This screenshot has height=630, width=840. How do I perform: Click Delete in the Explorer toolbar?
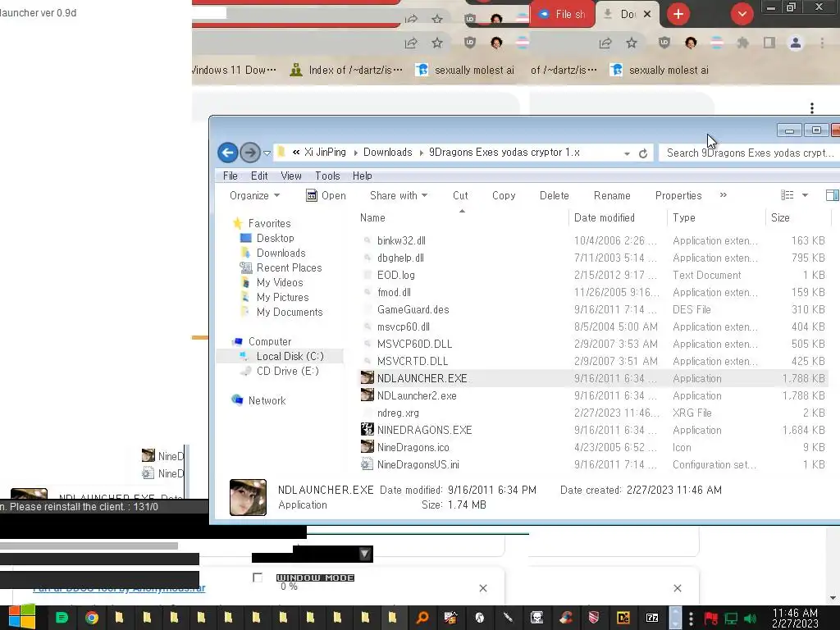click(554, 195)
